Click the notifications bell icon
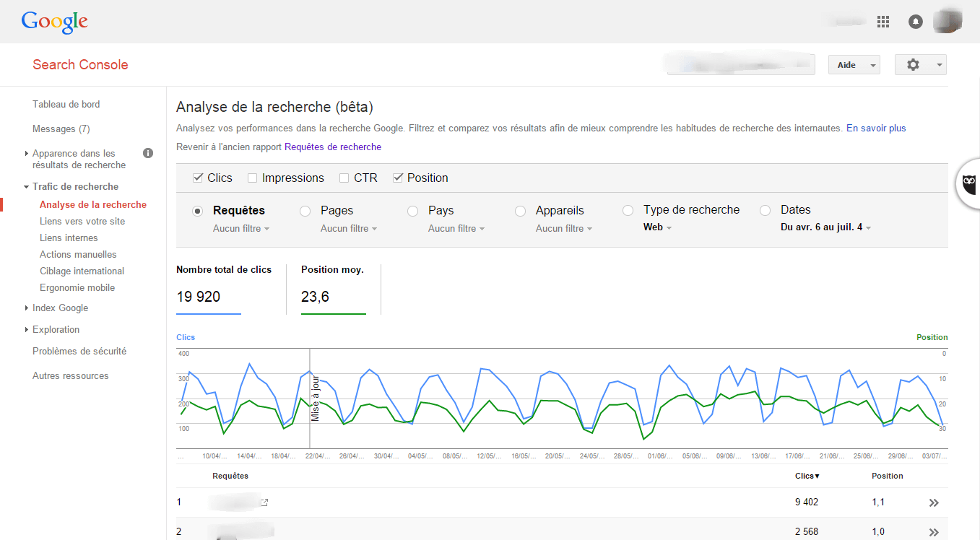The width and height of the screenshot is (980, 540). [916, 22]
